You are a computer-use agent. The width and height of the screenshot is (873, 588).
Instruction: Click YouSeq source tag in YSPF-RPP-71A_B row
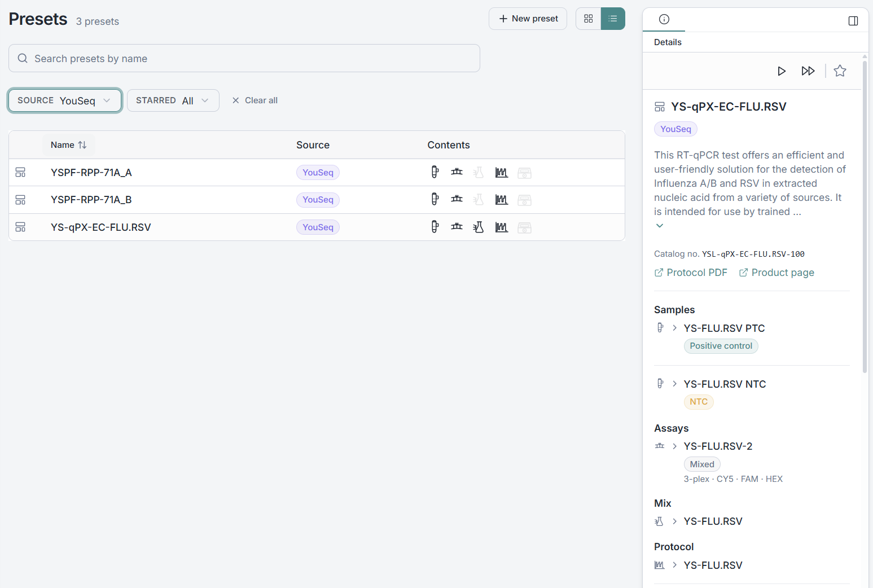click(x=318, y=200)
